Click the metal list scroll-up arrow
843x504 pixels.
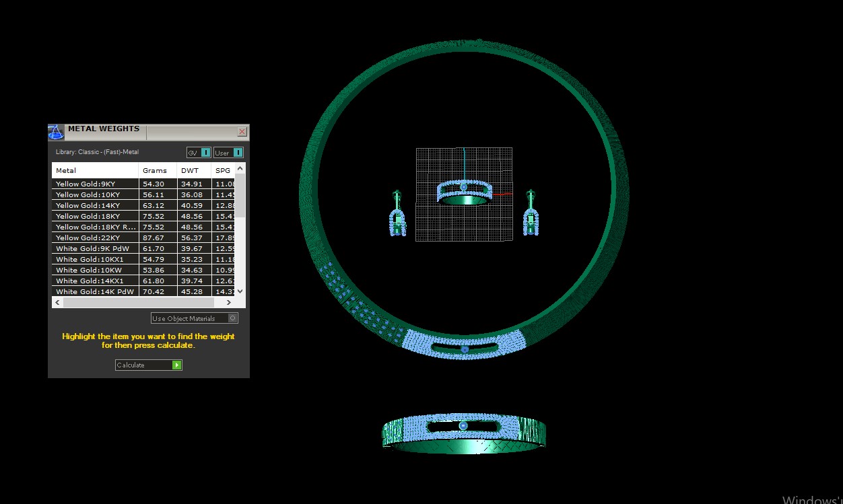(241, 168)
